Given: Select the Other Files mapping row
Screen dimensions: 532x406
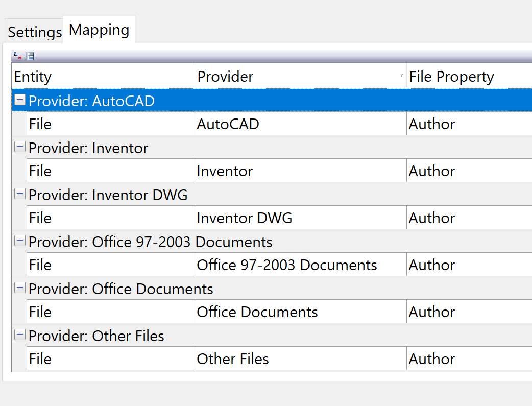Looking at the screenshot, I should (x=102, y=359).
